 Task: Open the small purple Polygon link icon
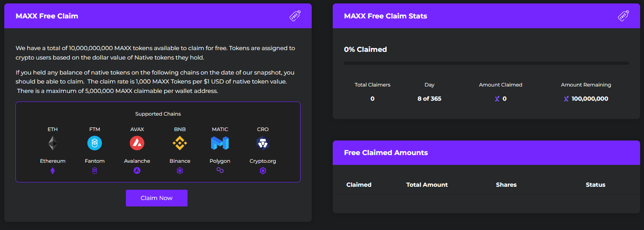coord(220,170)
